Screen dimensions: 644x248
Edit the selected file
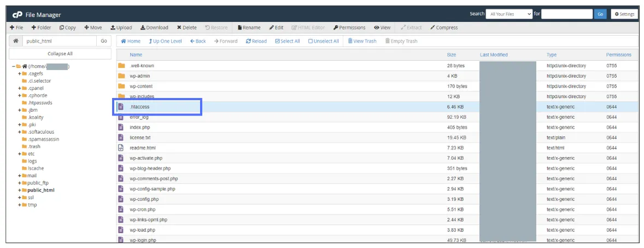click(x=277, y=27)
